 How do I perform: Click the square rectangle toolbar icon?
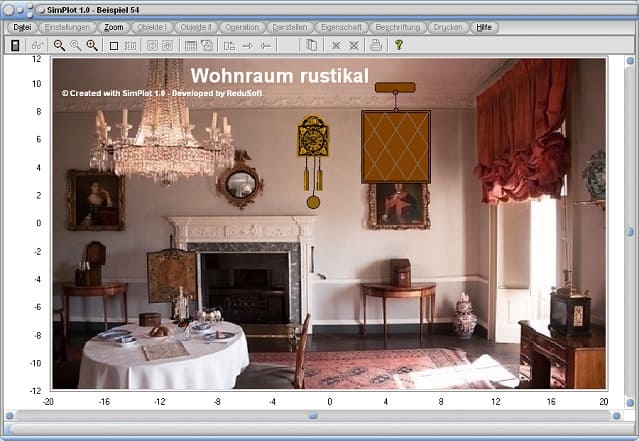[x=113, y=45]
